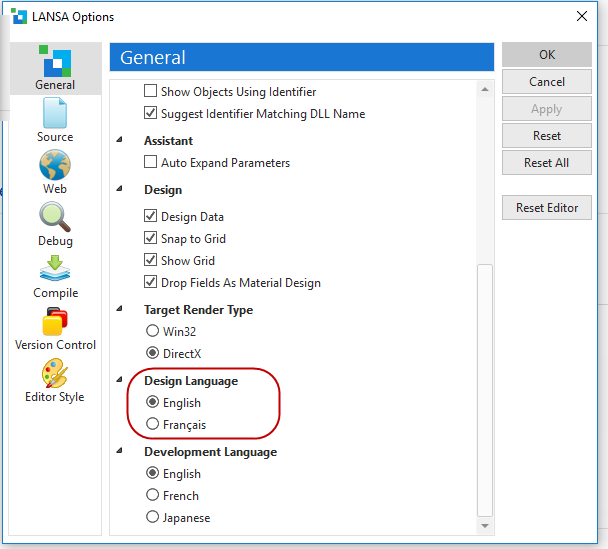Toggle Auto Expand Parameters checkbox
Image resolution: width=608 pixels, height=549 pixels.
click(x=152, y=163)
